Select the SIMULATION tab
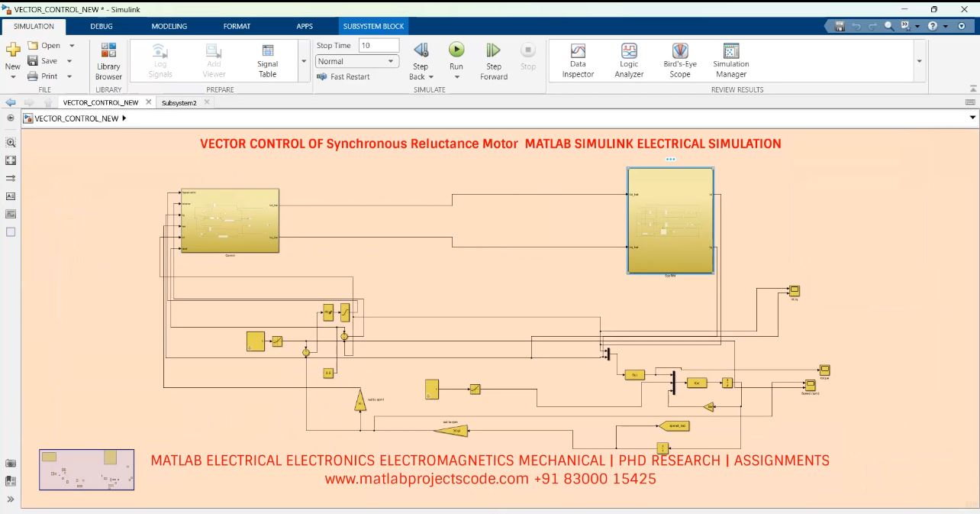 [34, 26]
